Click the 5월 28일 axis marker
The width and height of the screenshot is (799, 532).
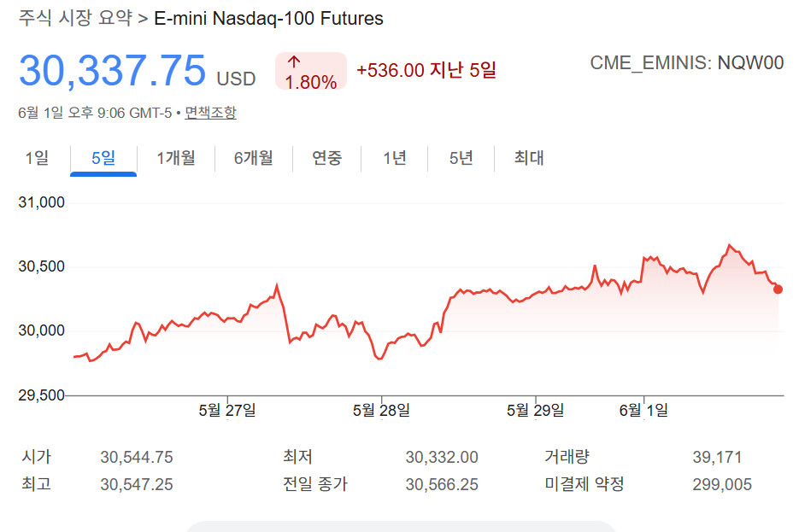381,410
